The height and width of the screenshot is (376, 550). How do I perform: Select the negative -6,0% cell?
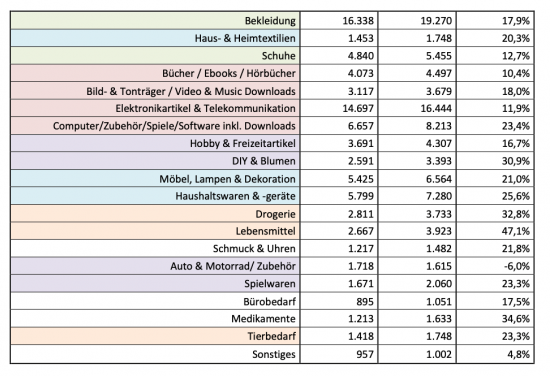[517, 266]
